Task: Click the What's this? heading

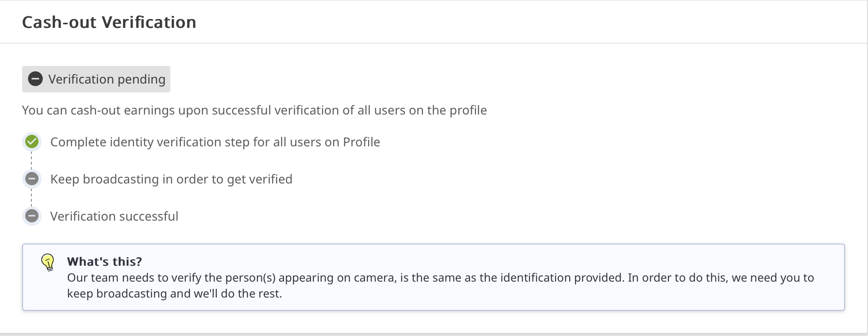Action: (104, 262)
